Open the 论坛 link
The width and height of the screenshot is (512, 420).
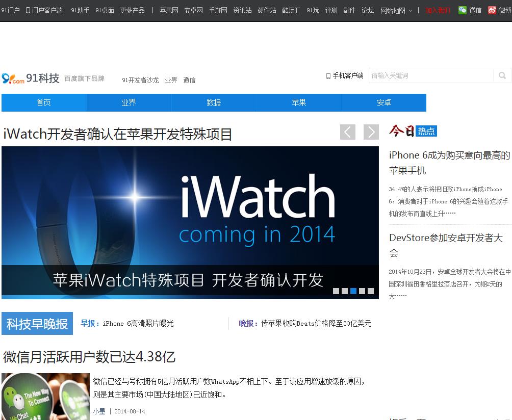point(368,10)
